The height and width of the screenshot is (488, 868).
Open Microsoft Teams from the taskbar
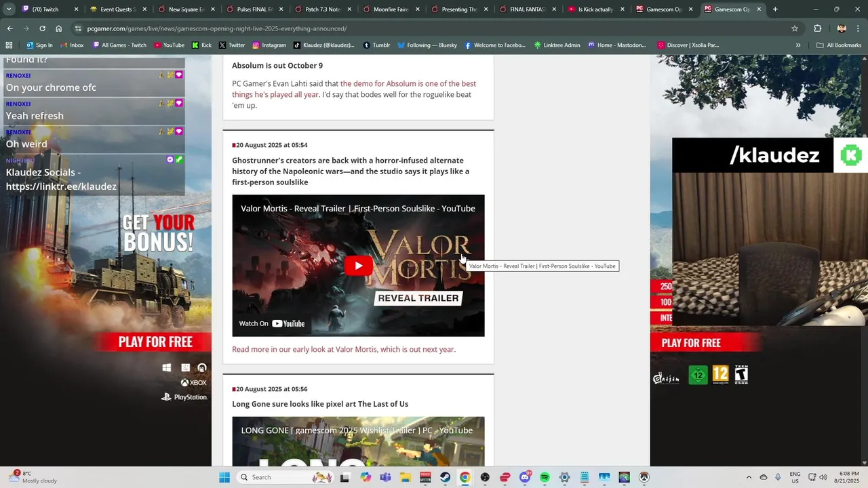[x=385, y=477]
